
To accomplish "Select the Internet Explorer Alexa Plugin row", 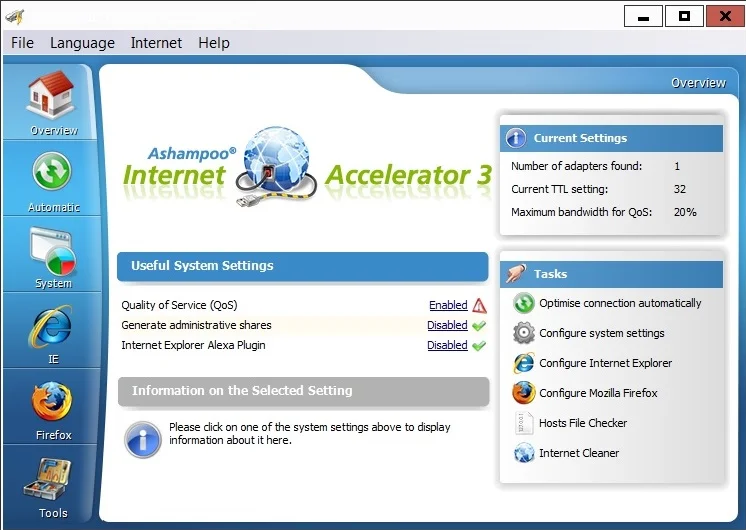I will [x=304, y=345].
